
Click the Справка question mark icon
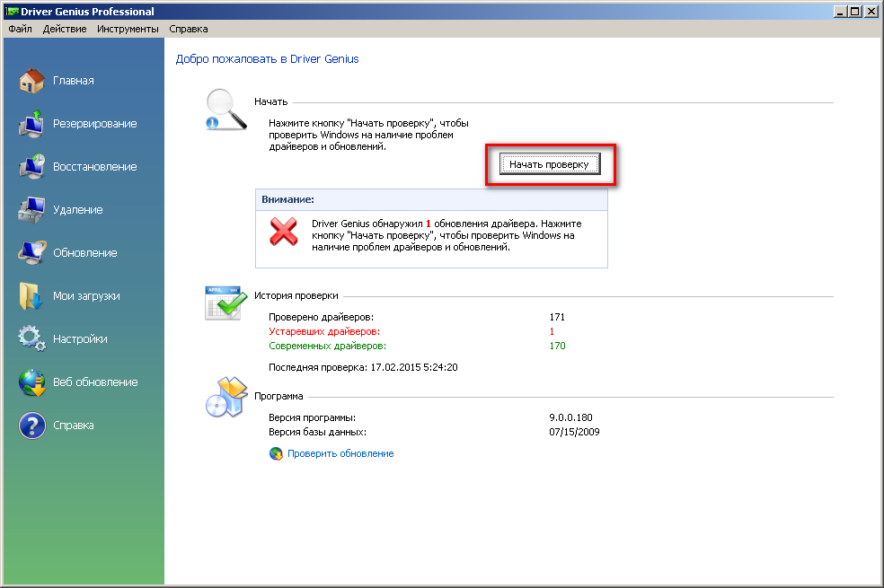point(31,426)
